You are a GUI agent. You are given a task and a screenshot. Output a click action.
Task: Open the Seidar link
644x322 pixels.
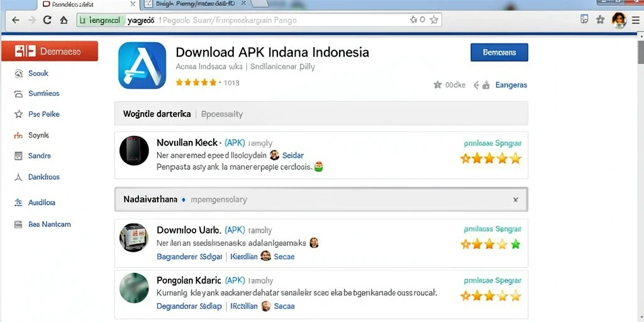pyautogui.click(x=293, y=155)
